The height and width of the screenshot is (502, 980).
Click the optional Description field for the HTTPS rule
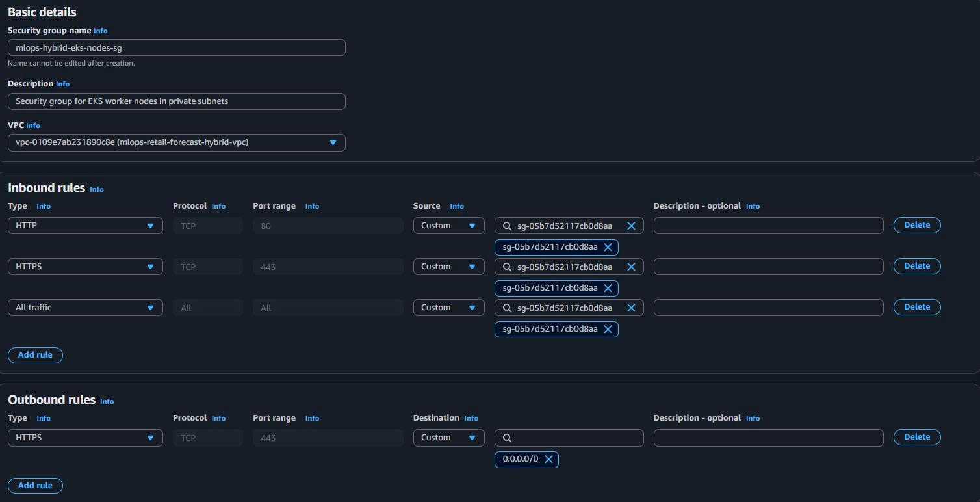click(768, 266)
